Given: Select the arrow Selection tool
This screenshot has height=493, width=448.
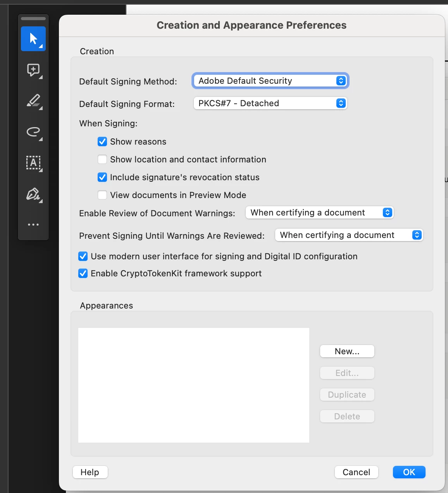Looking at the screenshot, I should [33, 39].
